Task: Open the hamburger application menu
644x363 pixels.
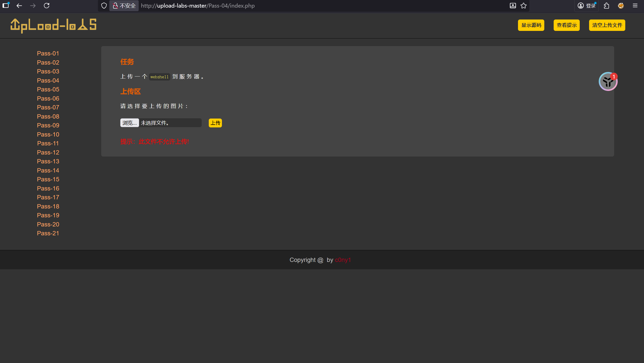Action: pyautogui.click(x=635, y=6)
